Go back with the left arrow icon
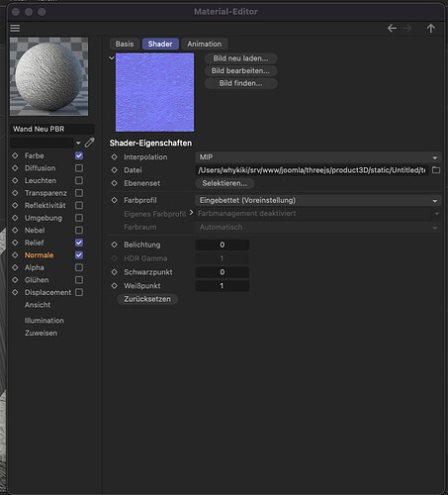 (392, 29)
